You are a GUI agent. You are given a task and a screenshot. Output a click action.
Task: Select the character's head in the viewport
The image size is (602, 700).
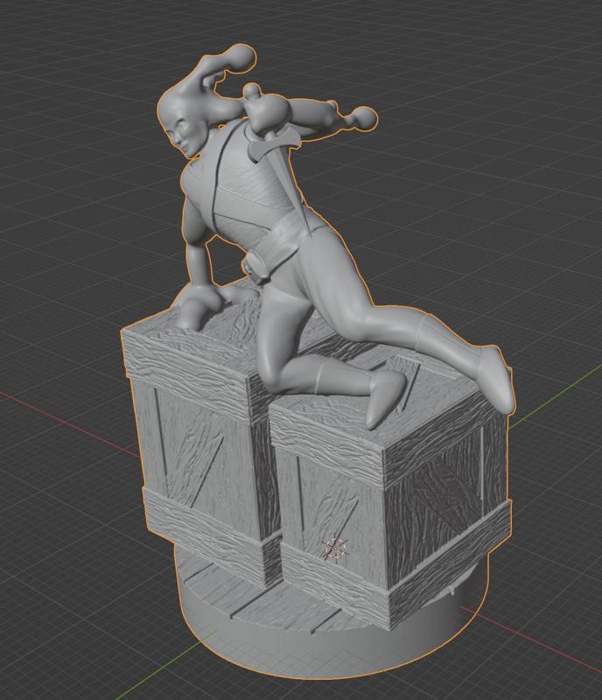point(182,118)
